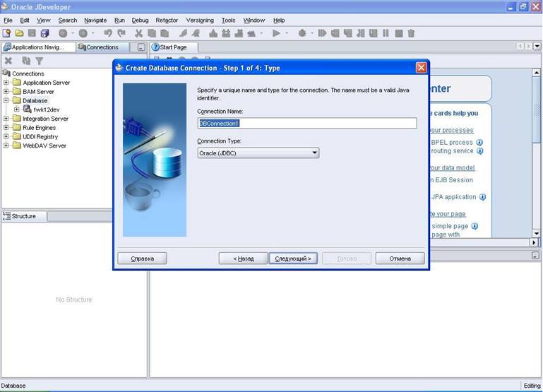
Task: Minimize the lower log panel
Action: tap(535, 256)
